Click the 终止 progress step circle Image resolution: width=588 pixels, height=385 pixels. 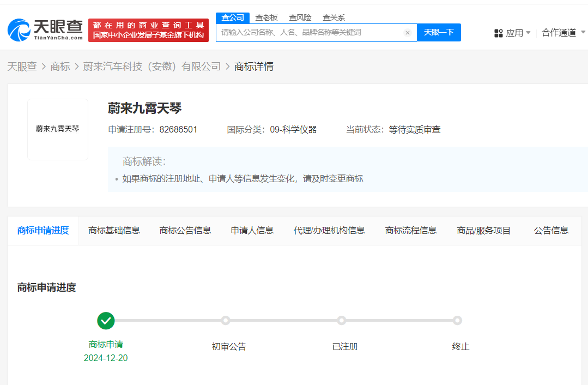pos(457,321)
